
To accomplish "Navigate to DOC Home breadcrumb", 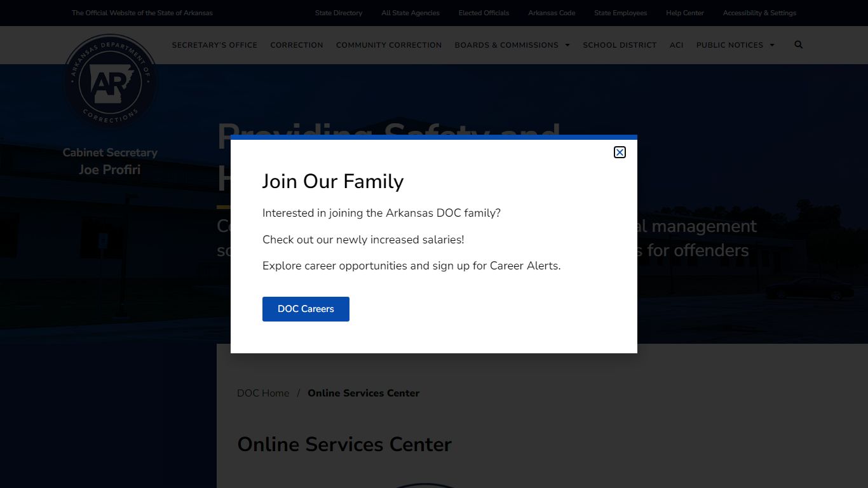I will [x=263, y=393].
